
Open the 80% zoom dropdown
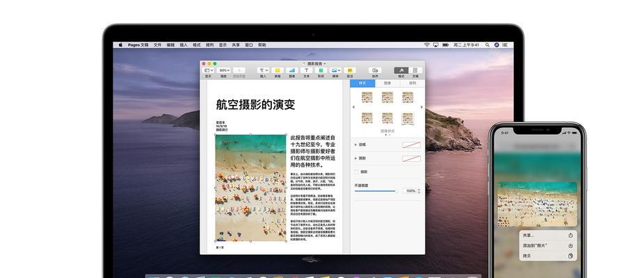(224, 71)
